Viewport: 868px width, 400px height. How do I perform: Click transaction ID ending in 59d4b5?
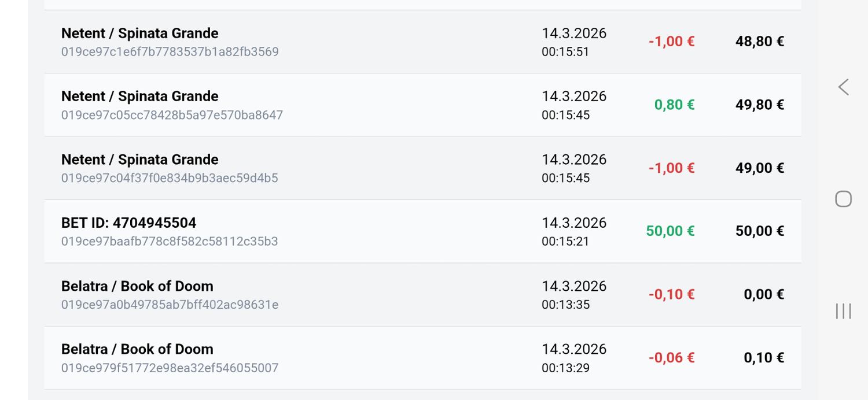coord(170,178)
